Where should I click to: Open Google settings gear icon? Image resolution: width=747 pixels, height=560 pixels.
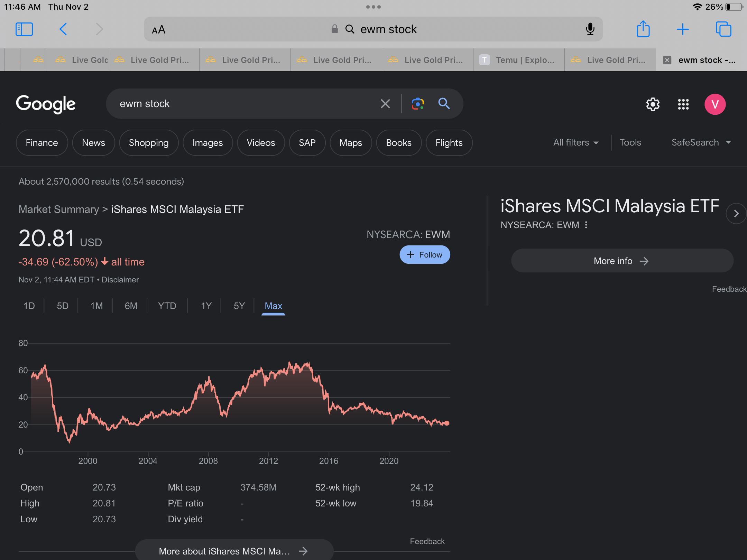click(x=653, y=104)
